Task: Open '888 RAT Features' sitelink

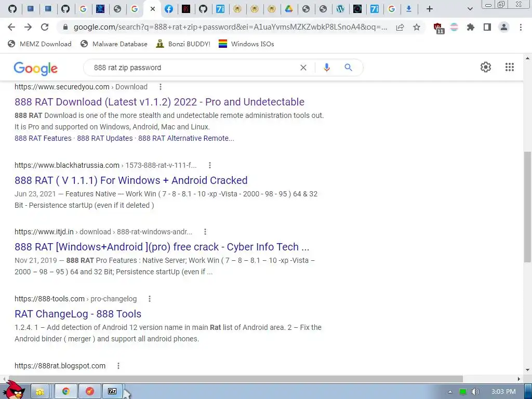Action: [43, 138]
